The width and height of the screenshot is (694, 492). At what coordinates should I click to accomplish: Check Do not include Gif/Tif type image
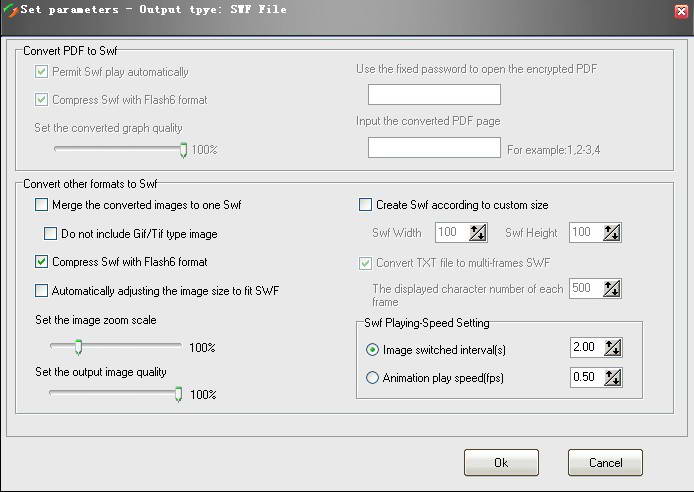tap(51, 234)
